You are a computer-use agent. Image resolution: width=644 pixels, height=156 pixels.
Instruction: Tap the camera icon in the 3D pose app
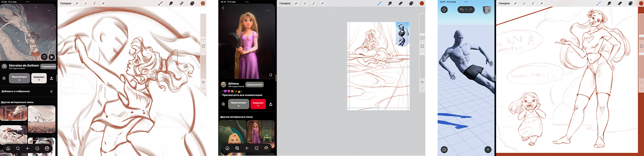pyautogui.click(x=444, y=150)
